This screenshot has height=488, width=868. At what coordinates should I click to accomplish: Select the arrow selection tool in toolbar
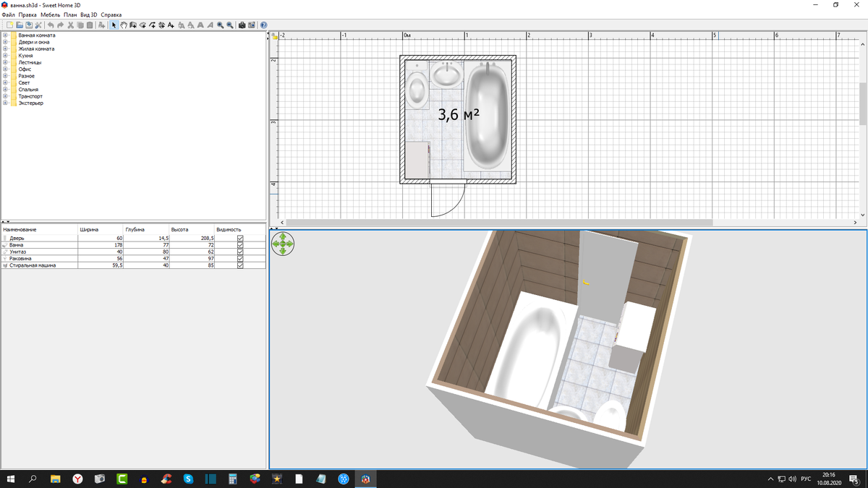click(114, 25)
